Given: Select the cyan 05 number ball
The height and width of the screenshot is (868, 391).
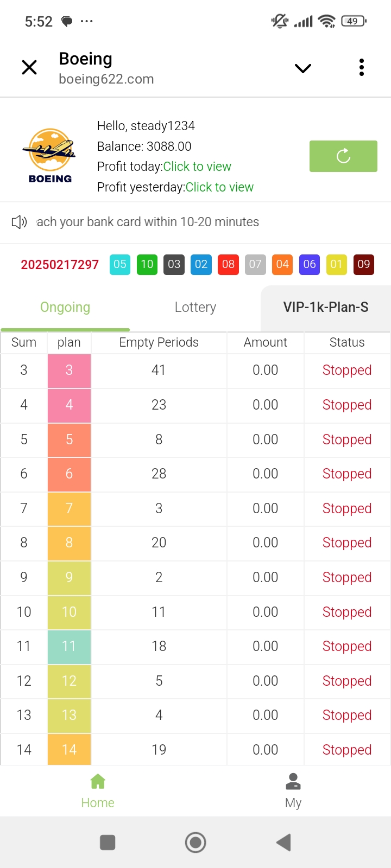Looking at the screenshot, I should point(120,264).
